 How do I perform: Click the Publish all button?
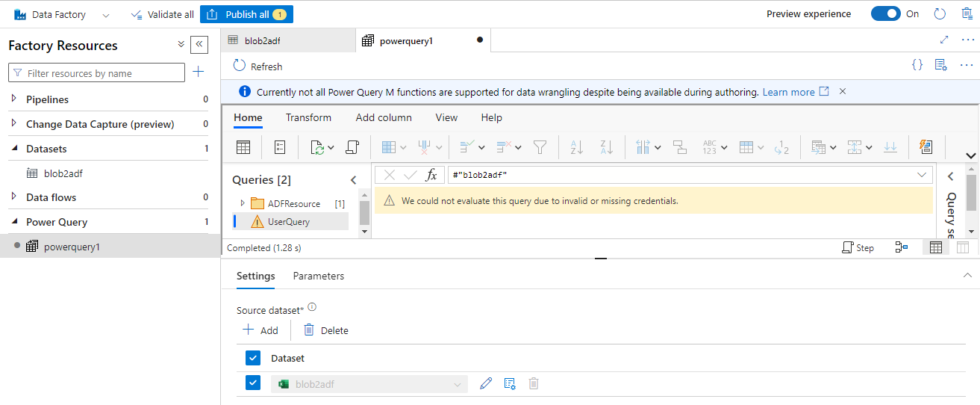246,14
